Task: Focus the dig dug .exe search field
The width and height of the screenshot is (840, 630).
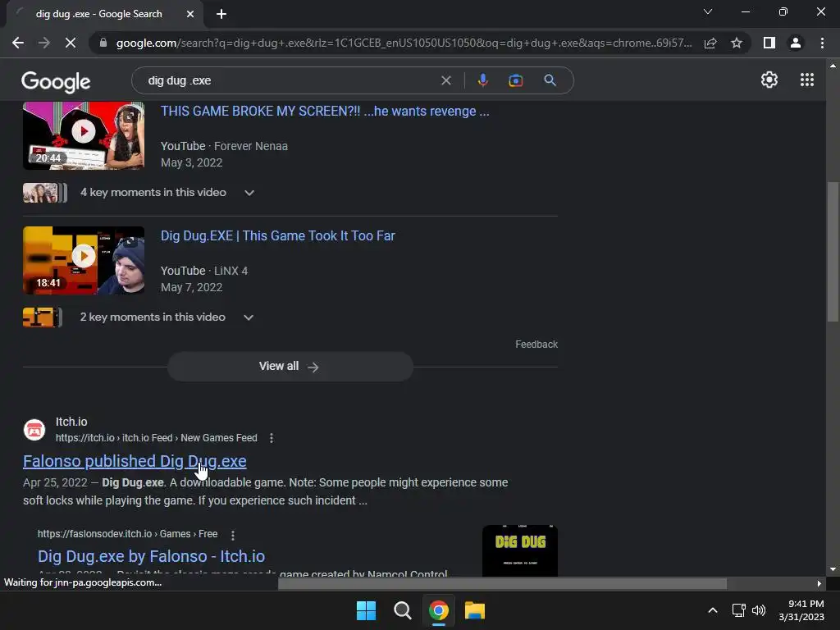Action: pos(290,80)
